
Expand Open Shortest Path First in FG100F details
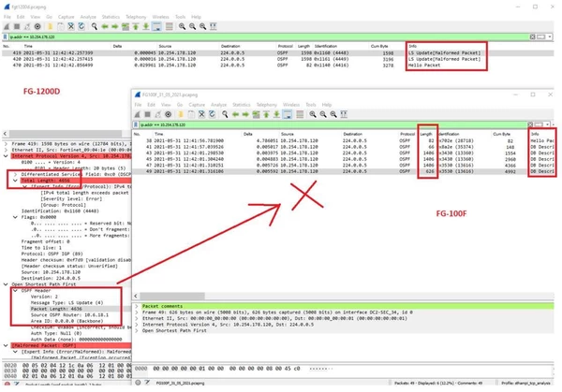coord(137,330)
